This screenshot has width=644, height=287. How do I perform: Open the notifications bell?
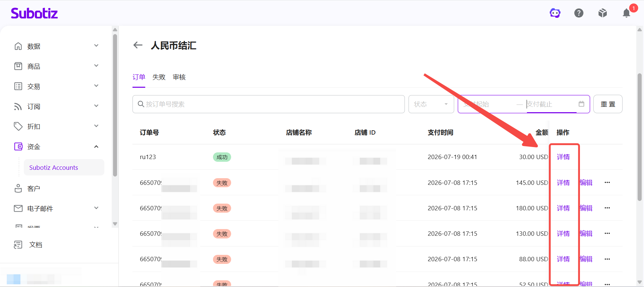click(x=626, y=13)
